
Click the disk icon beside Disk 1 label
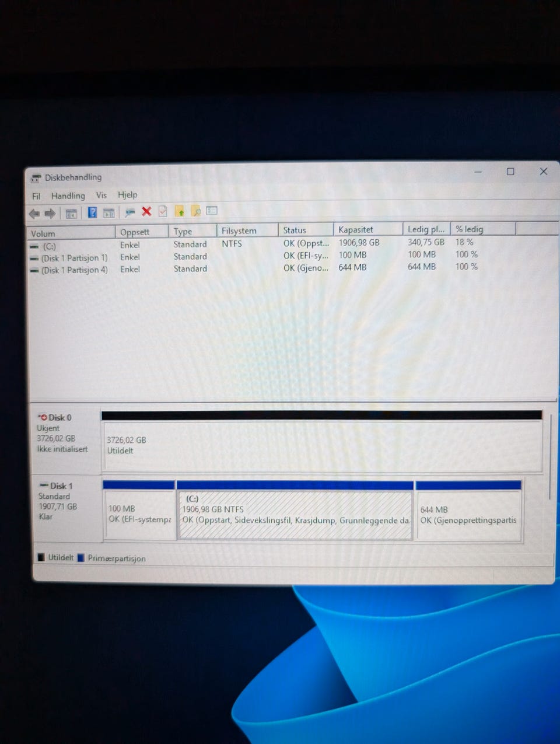[x=43, y=485]
